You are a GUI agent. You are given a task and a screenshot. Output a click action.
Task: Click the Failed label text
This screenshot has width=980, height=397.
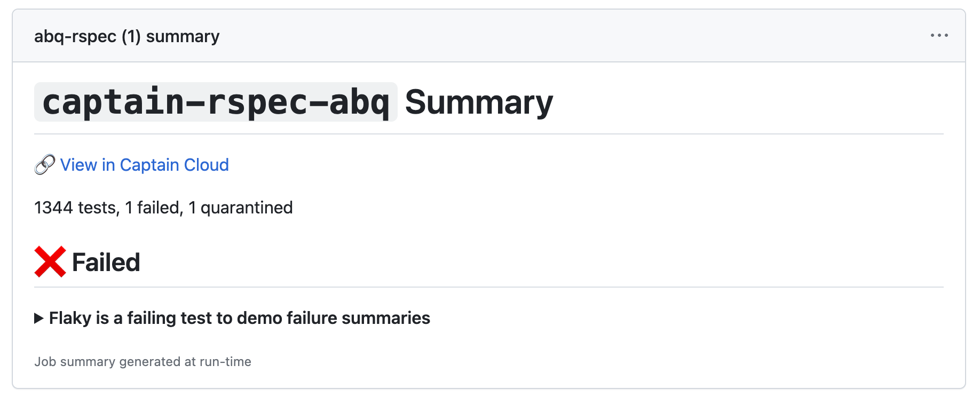click(105, 261)
